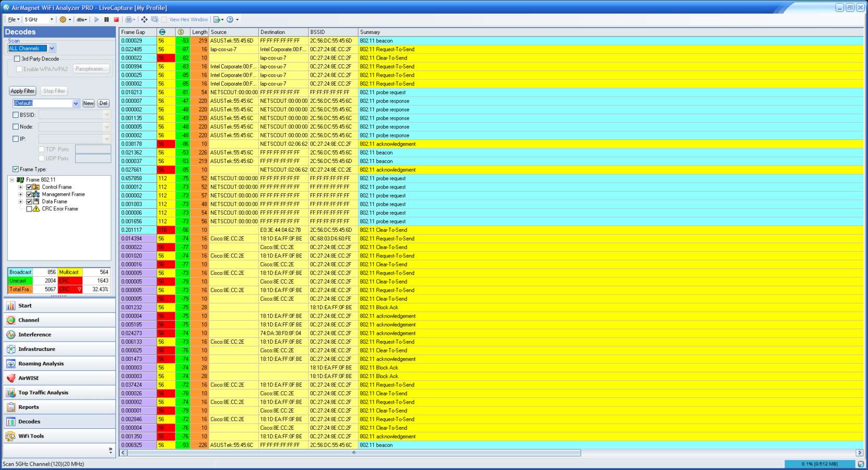Uncheck the Data Frame checkbox
Viewport: 868px width, 470px height.
click(x=29, y=202)
